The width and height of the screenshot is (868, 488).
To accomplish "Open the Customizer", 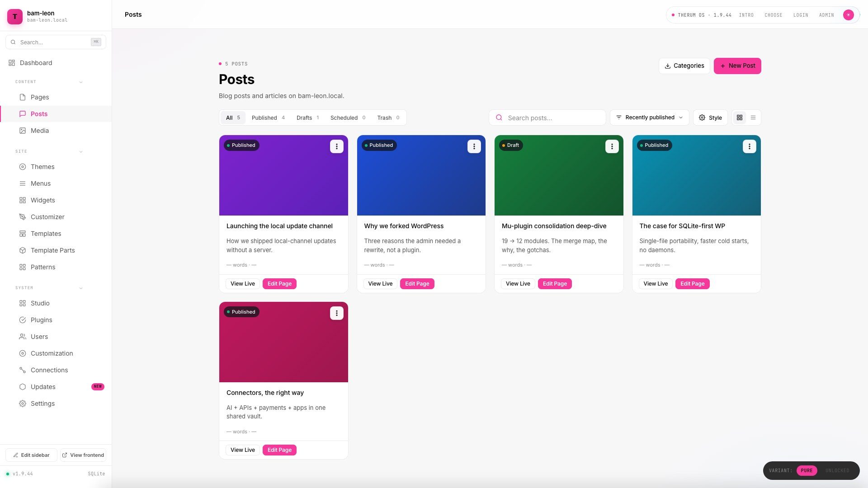I will coord(56,217).
